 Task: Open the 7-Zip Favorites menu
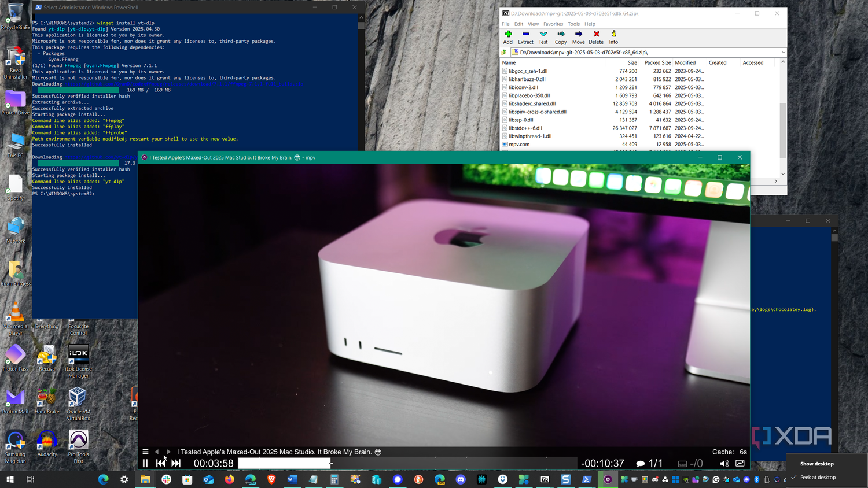553,24
